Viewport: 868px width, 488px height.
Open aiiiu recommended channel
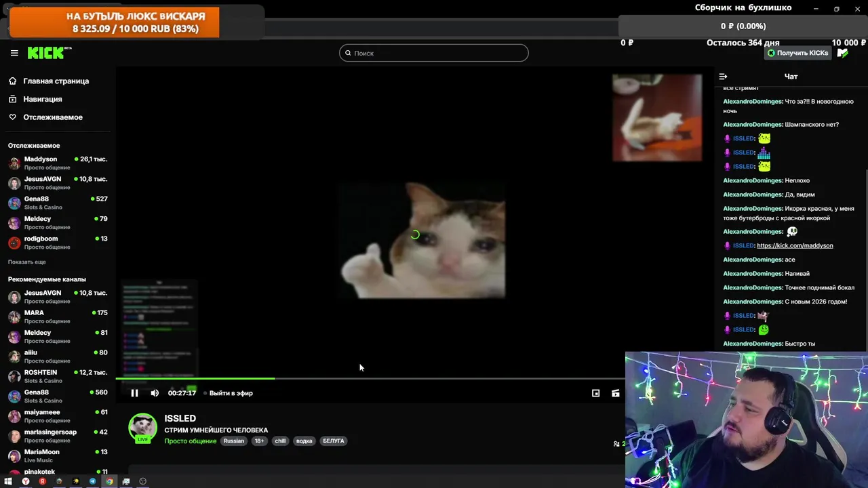point(58,357)
